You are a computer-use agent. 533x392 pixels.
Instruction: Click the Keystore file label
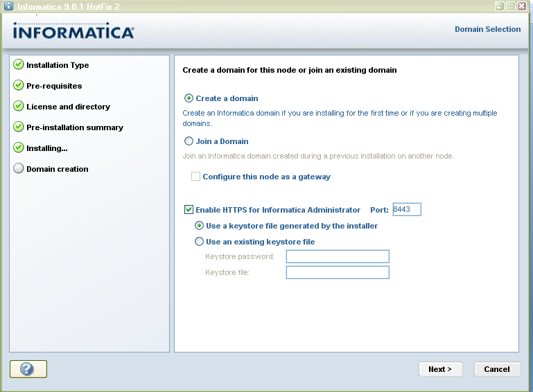coord(227,272)
